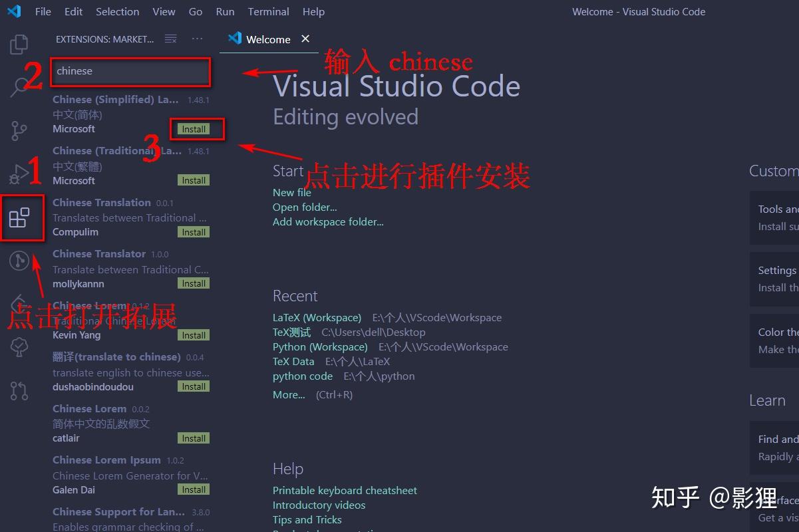This screenshot has height=532, width=799.
Task: Open the Terminal menu
Action: (268, 11)
